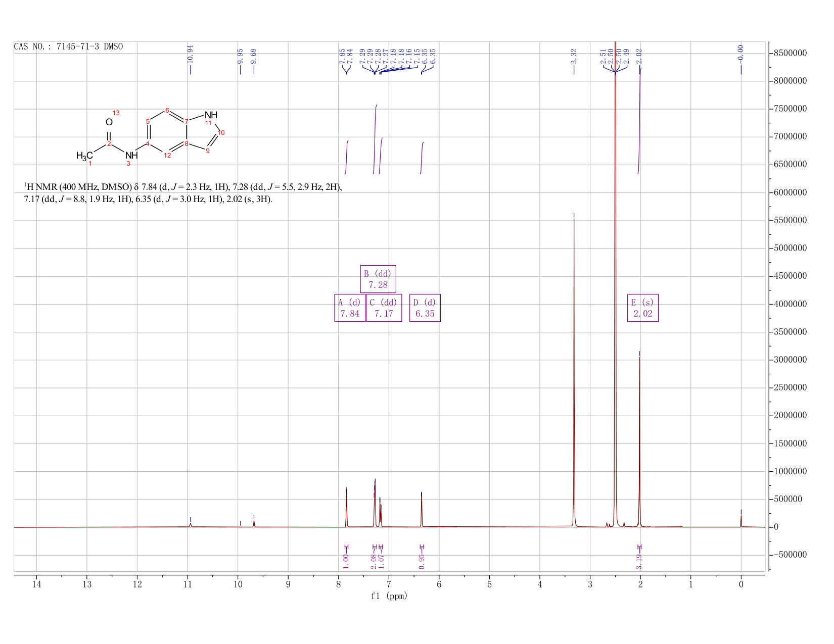
Task: Click the indole NH labeled 11
Action: [x=211, y=115]
